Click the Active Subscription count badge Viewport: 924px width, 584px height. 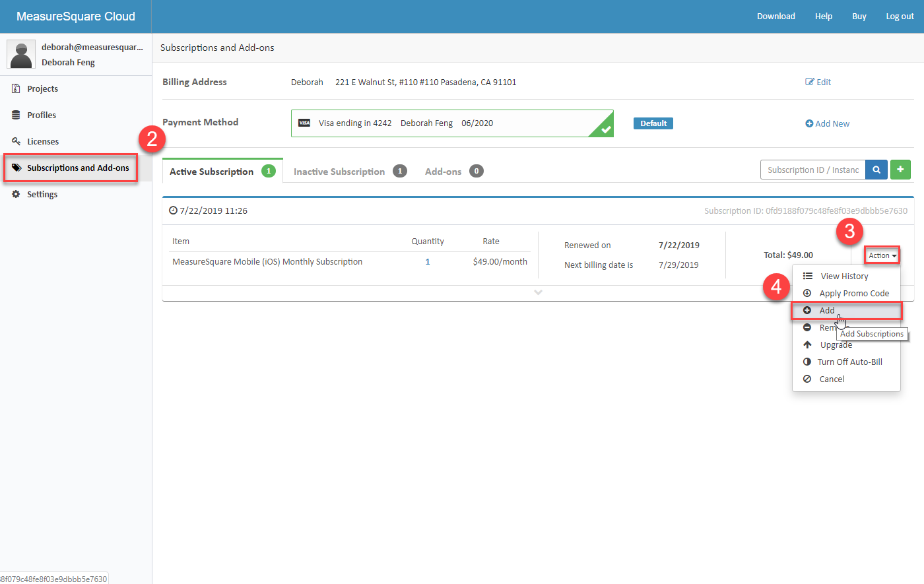coord(269,171)
